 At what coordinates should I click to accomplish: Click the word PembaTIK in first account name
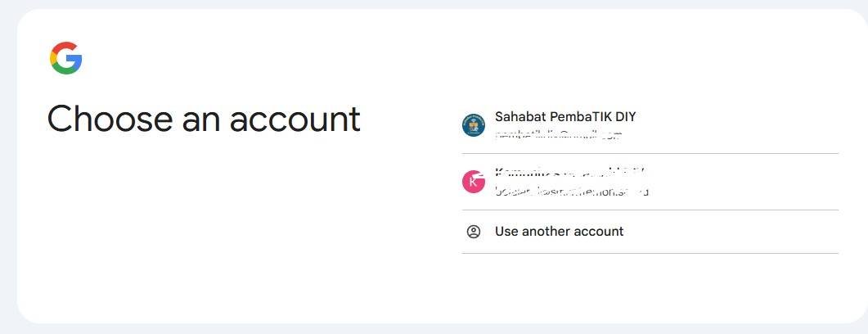click(x=577, y=117)
